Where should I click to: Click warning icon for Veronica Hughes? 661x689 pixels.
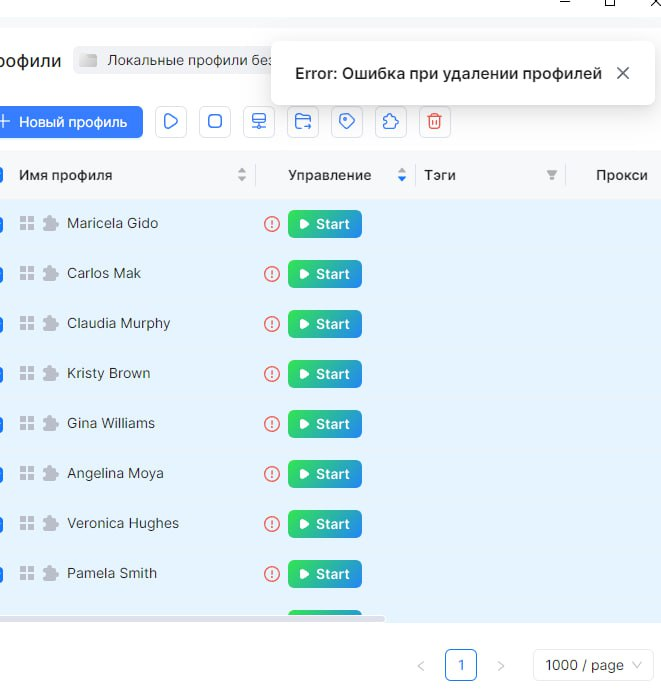click(x=272, y=524)
